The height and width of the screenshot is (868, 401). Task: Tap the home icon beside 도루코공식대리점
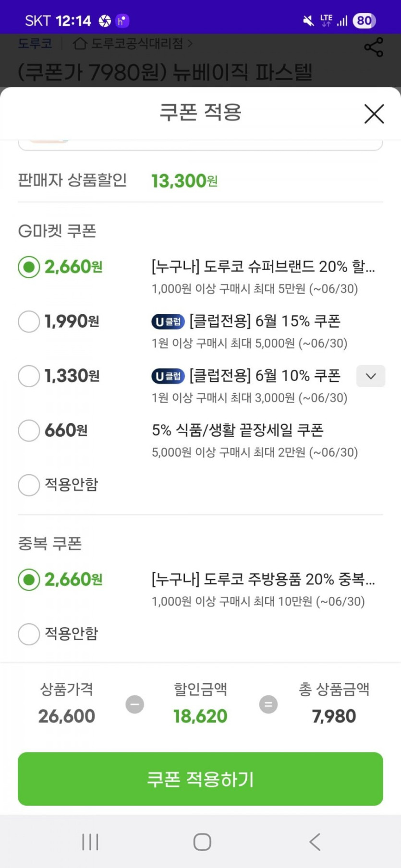click(80, 44)
